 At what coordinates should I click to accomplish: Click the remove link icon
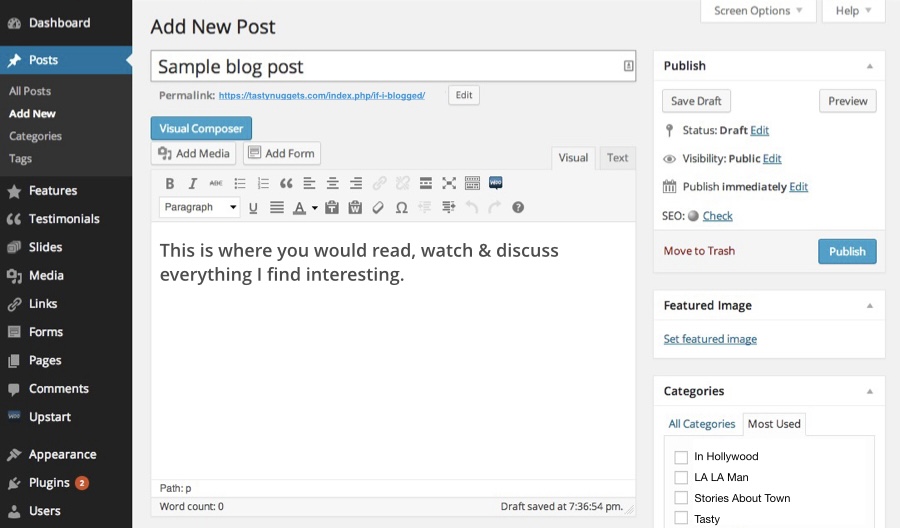[x=402, y=184]
